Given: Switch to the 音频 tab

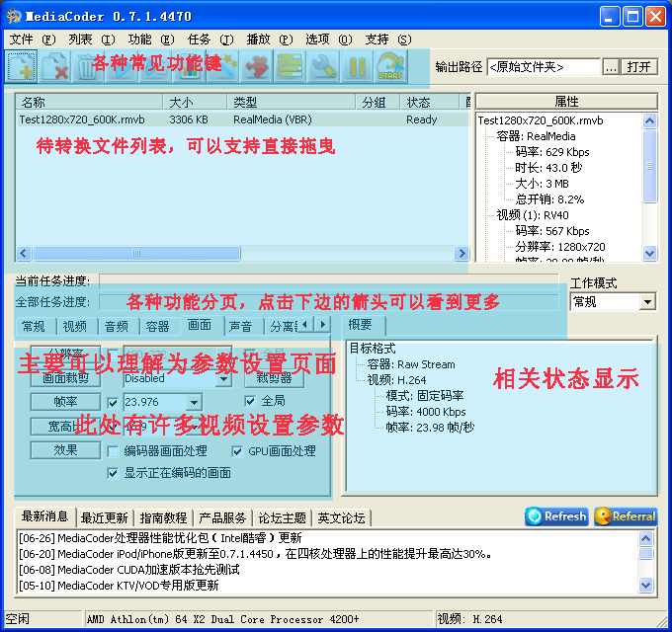Looking at the screenshot, I should pos(117,327).
